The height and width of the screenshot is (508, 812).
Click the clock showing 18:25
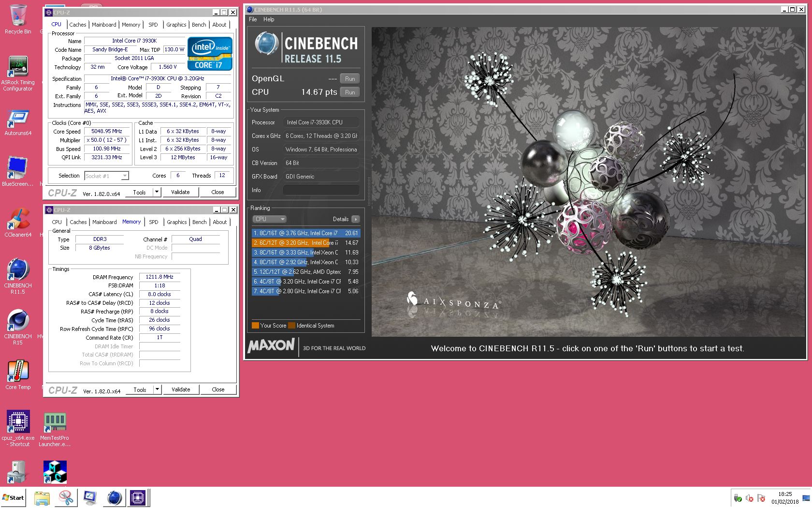(785, 494)
